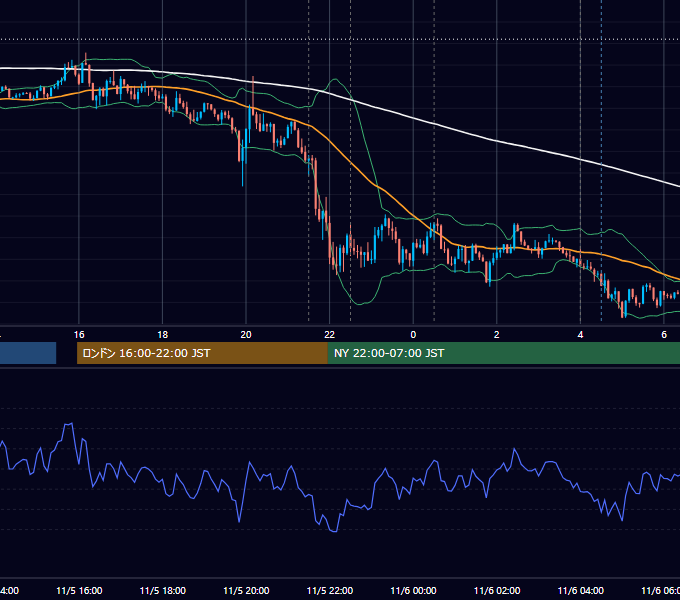
Task: Click the 11/5 20:00 time label
Action: coord(246,590)
